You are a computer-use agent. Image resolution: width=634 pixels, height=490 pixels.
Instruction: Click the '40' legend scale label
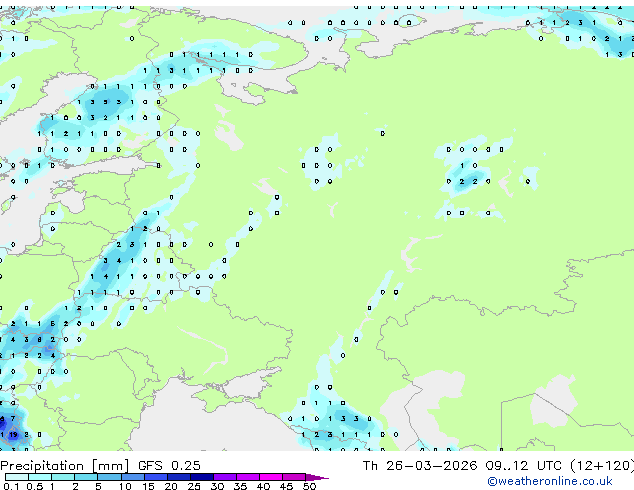[x=263, y=486]
